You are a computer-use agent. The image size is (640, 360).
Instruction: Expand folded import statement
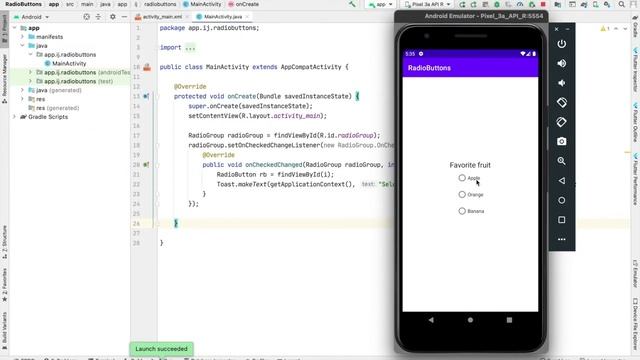[190, 48]
